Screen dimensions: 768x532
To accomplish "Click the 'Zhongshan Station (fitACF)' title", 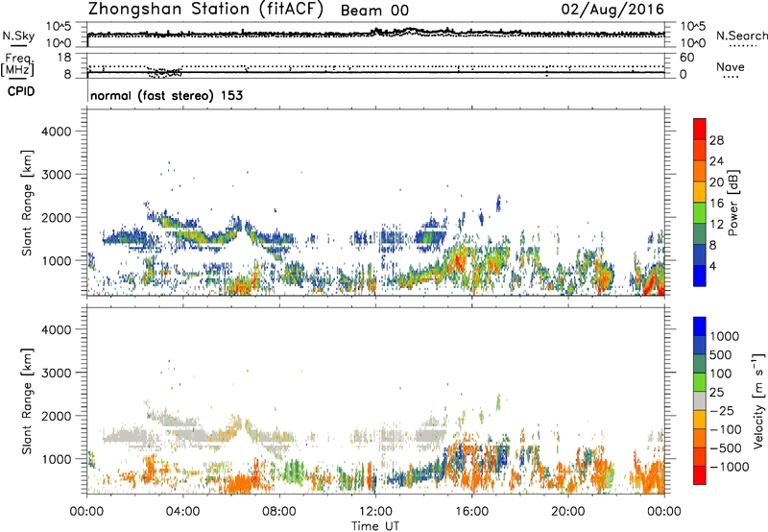I will tap(205, 9).
